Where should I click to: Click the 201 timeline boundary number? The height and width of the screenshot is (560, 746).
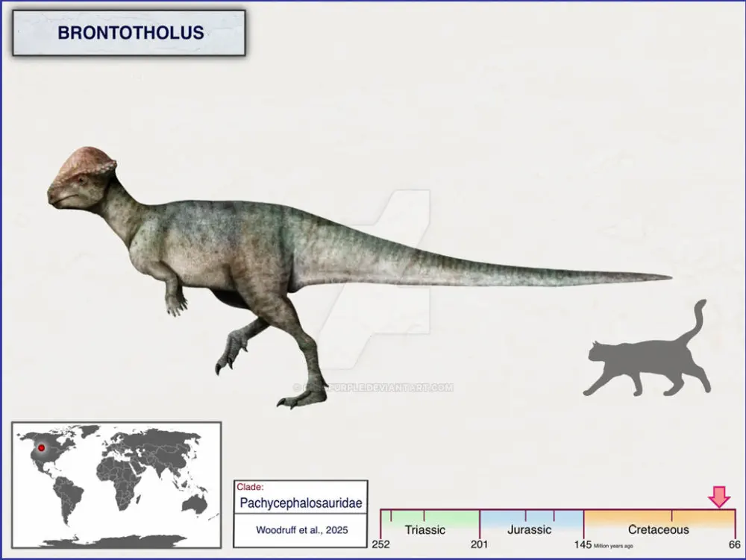(x=479, y=544)
